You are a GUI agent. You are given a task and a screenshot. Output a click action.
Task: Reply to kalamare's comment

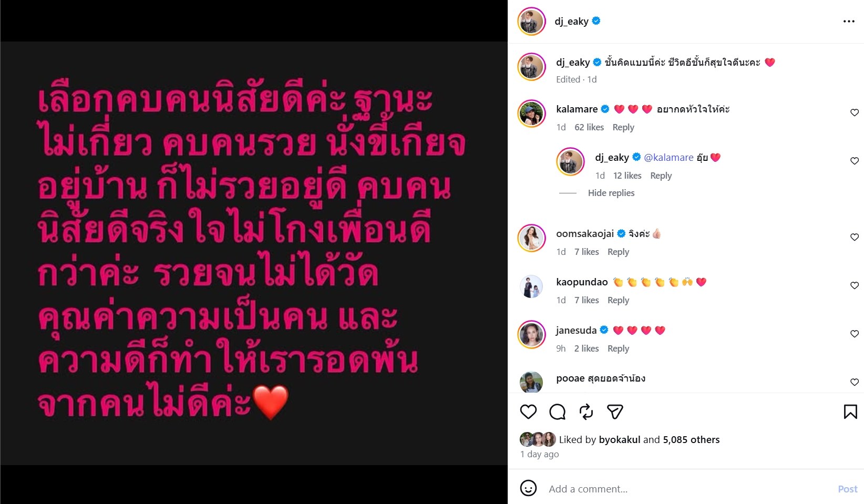tap(623, 127)
